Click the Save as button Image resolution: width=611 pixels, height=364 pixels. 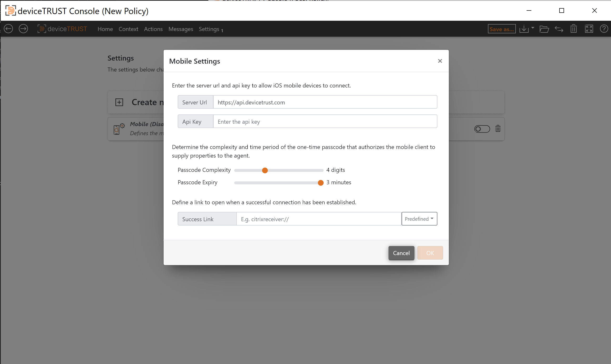click(x=502, y=29)
